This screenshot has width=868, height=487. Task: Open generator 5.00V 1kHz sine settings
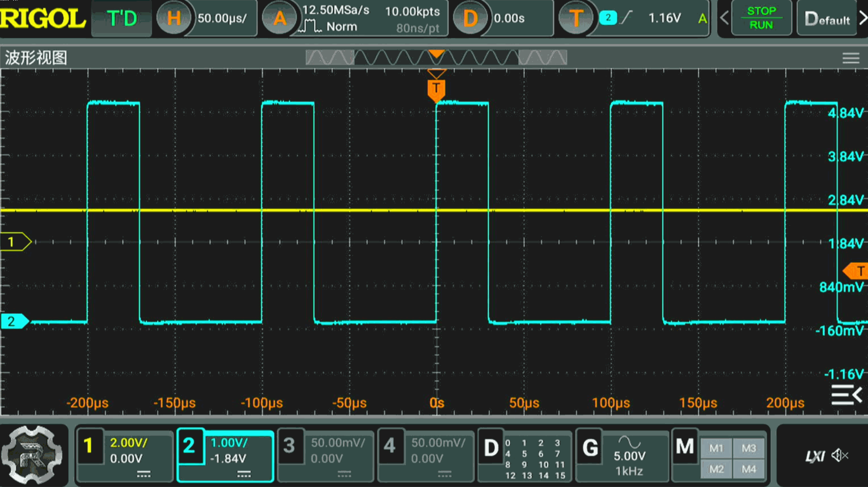pyautogui.click(x=630, y=456)
